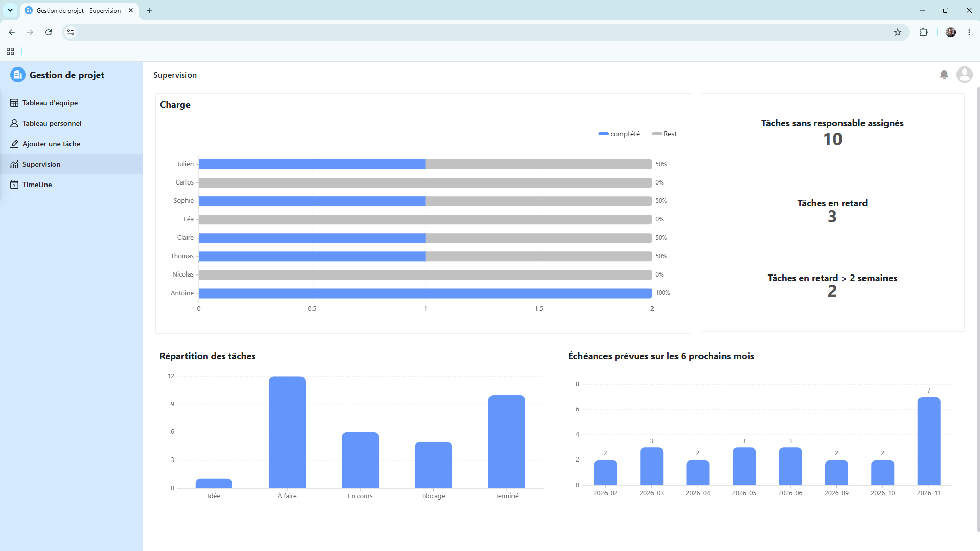Open the browser extensions puzzle icon
This screenshot has height=551, width=980.
[x=923, y=32]
